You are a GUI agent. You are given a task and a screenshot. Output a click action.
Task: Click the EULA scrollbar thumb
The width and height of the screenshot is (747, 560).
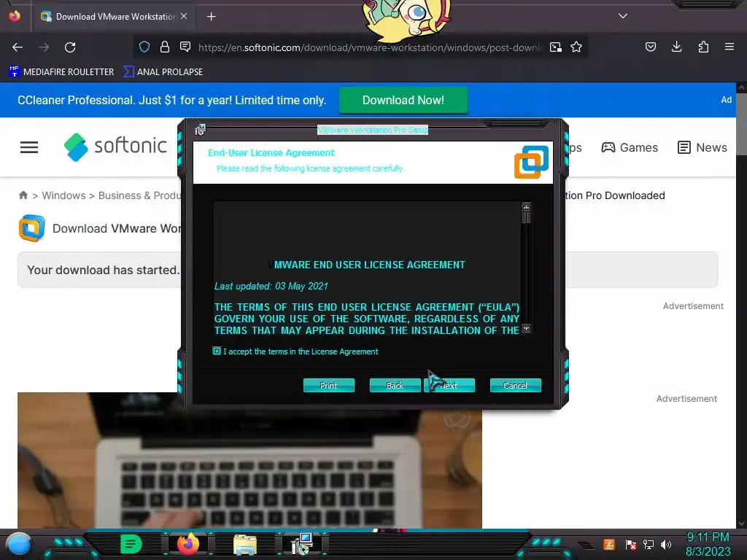click(x=527, y=217)
